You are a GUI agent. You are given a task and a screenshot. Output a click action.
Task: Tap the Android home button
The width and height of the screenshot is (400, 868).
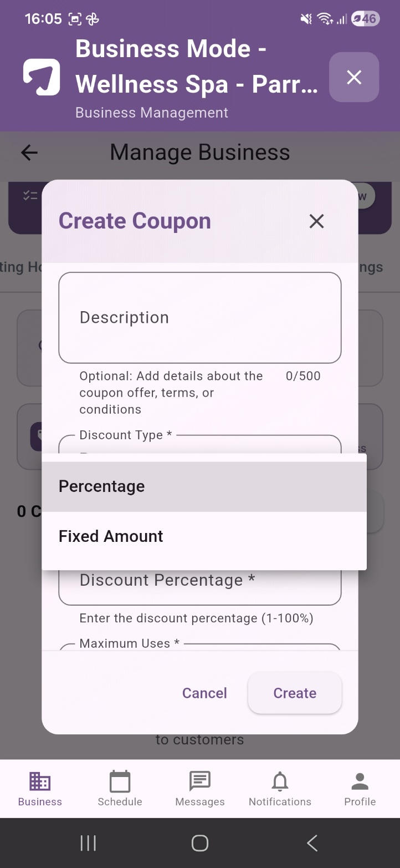pyautogui.click(x=200, y=843)
